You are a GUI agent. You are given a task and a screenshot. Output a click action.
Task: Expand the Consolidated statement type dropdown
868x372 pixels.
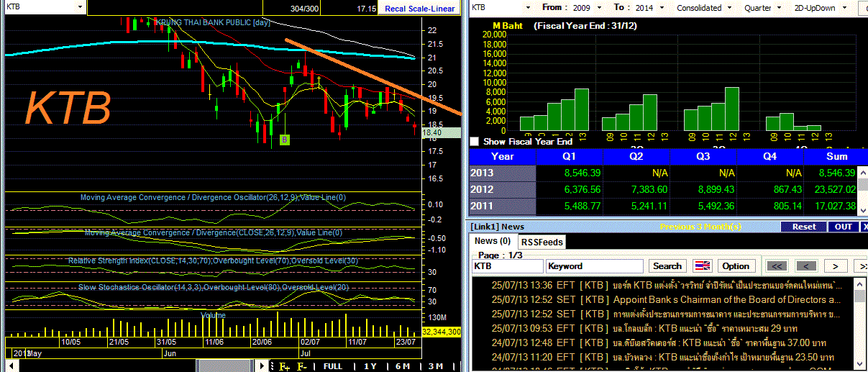click(729, 7)
